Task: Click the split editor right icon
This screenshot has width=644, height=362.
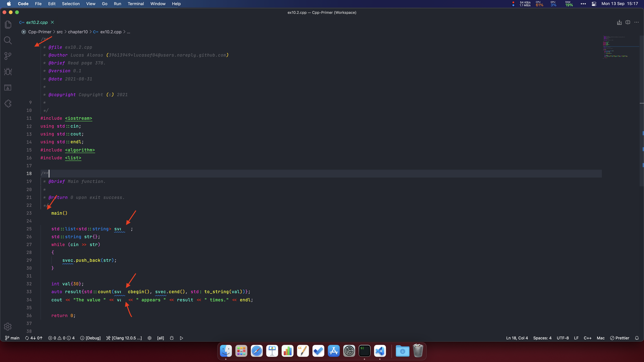Action: point(628,22)
